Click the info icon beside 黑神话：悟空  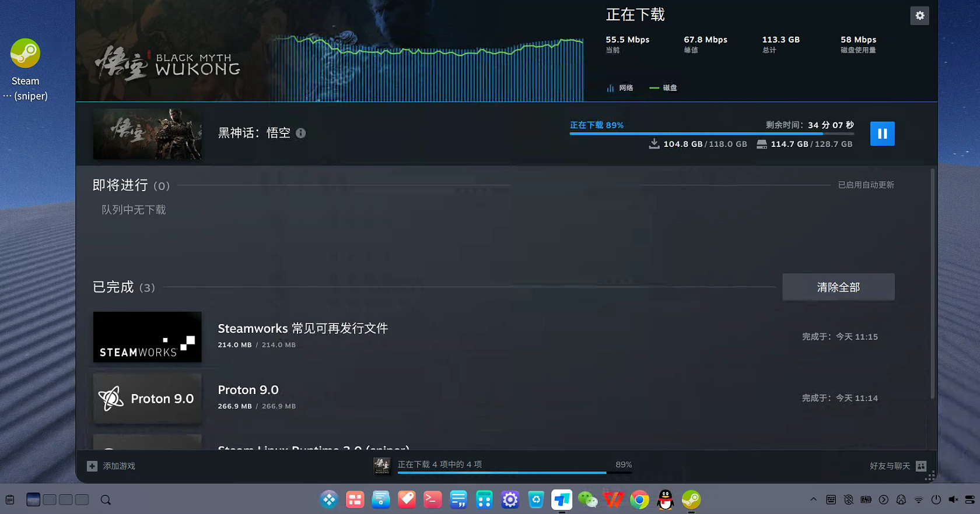[300, 133]
